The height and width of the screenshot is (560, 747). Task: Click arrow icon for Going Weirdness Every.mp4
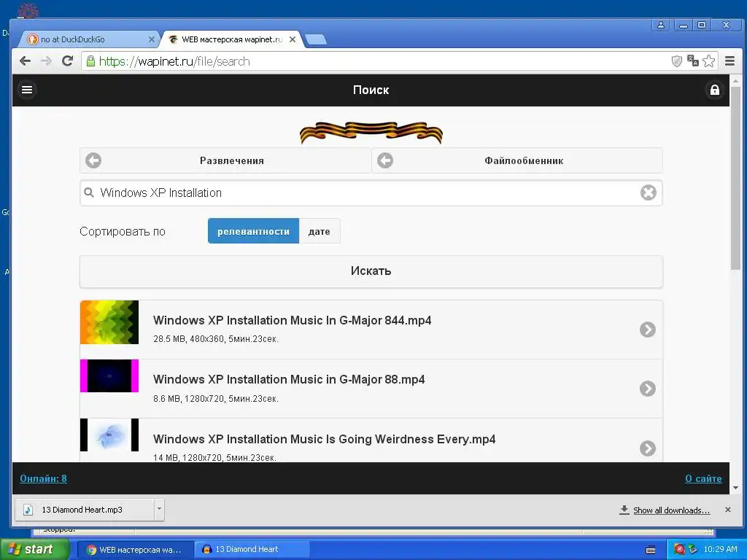[648, 448]
